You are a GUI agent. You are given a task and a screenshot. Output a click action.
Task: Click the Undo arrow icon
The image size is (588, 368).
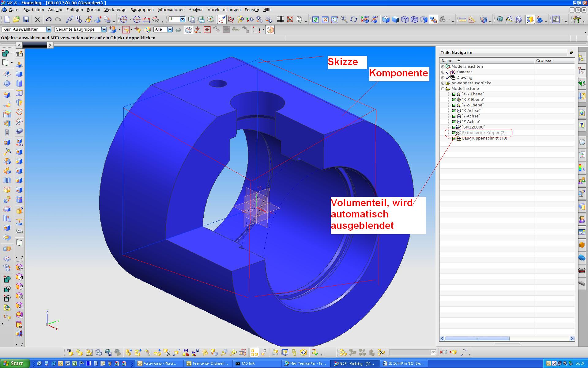point(48,20)
